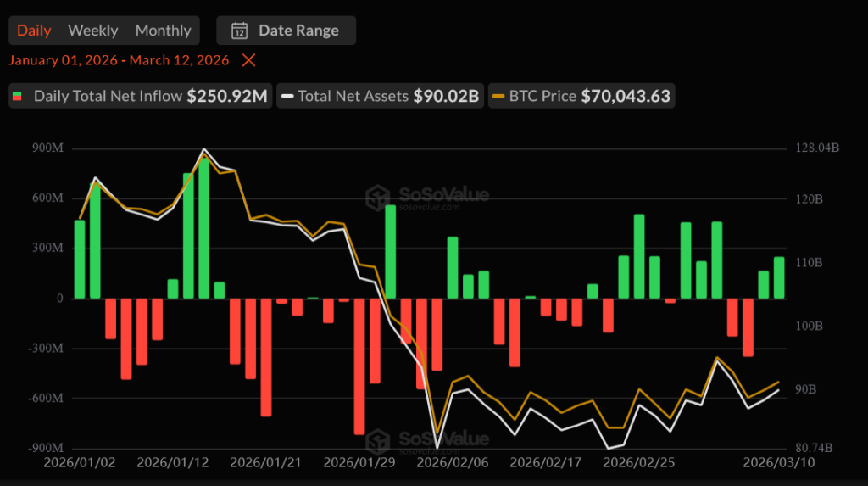Click the January 01 - March 12 date text
868x486 pixels.
[x=119, y=60]
